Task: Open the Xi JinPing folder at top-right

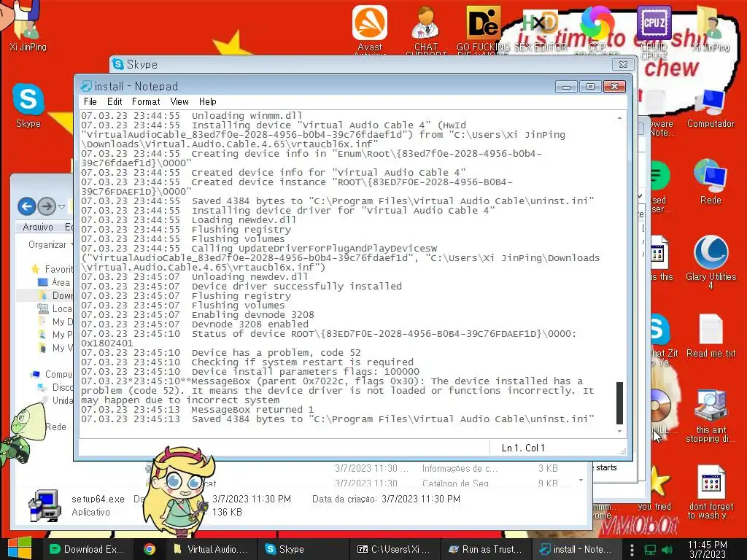Action: [x=711, y=28]
